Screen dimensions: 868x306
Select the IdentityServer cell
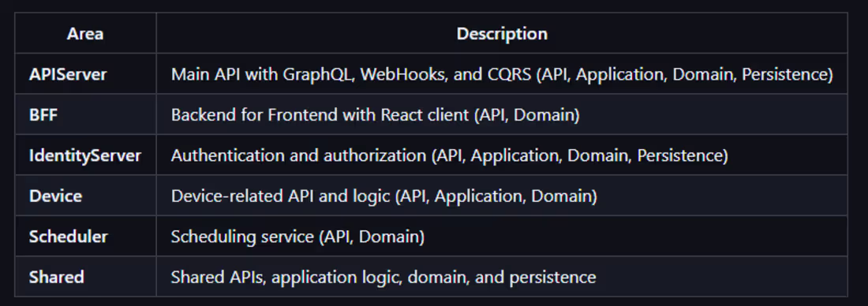pyautogui.click(x=85, y=155)
